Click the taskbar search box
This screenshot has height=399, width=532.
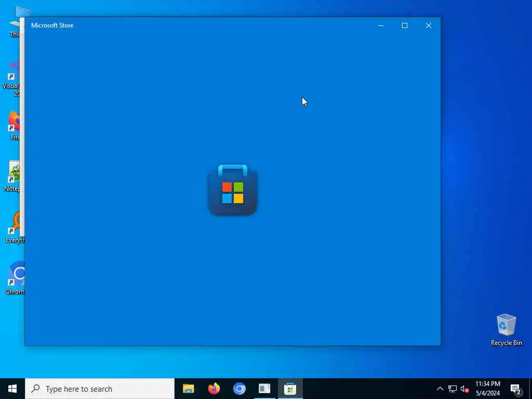pyautogui.click(x=100, y=389)
